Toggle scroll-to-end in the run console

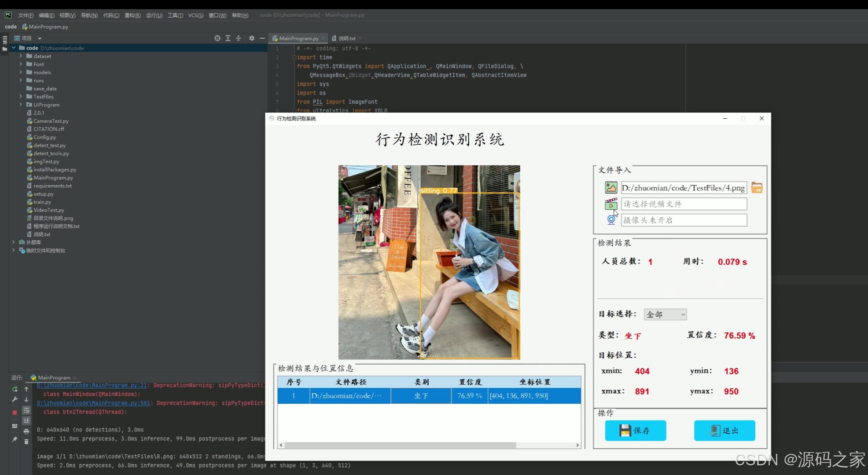click(x=26, y=420)
